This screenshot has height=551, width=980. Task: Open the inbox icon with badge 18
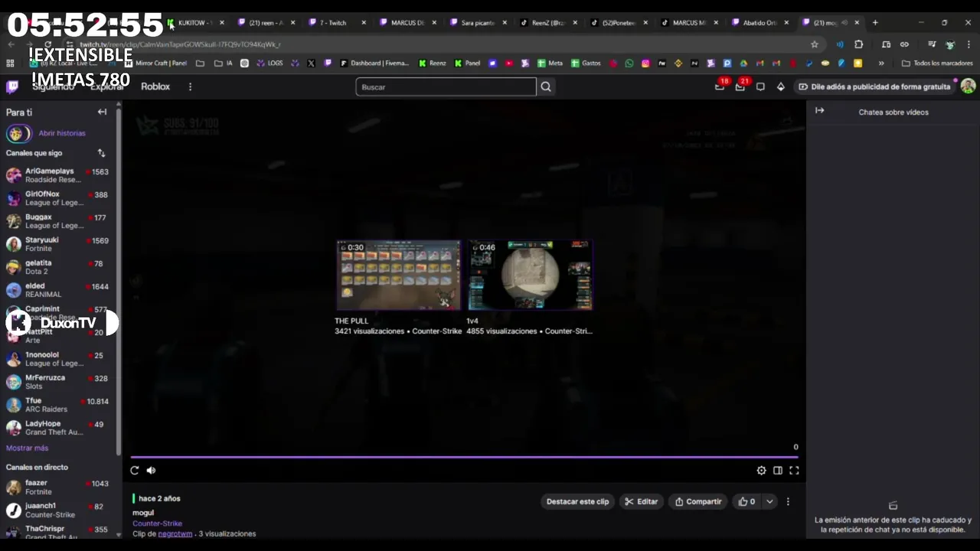[x=720, y=86]
